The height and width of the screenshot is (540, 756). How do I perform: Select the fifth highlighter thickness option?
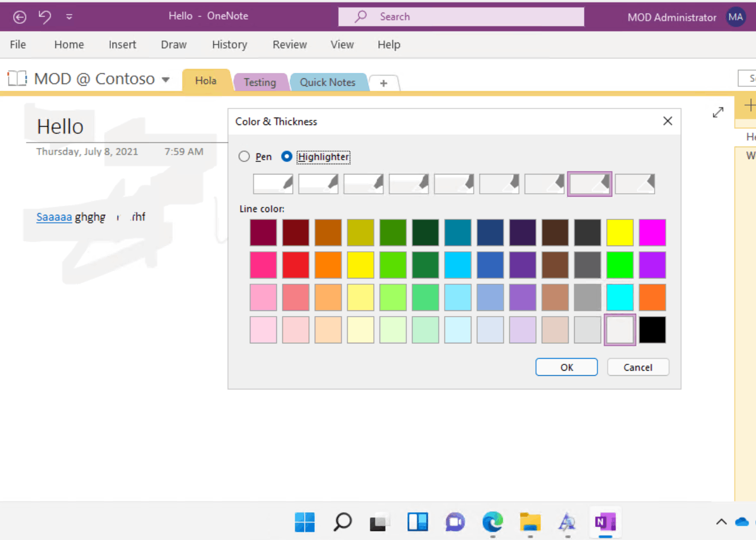pyautogui.click(x=454, y=184)
